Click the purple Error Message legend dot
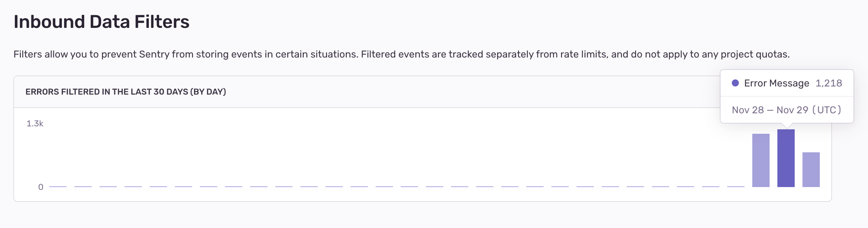 (x=735, y=83)
